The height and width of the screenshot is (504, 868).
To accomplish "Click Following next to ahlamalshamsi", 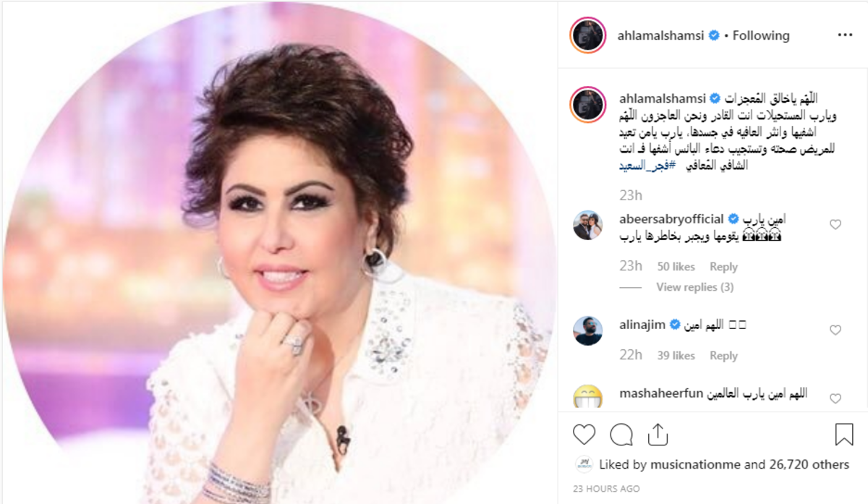I will [x=761, y=35].
